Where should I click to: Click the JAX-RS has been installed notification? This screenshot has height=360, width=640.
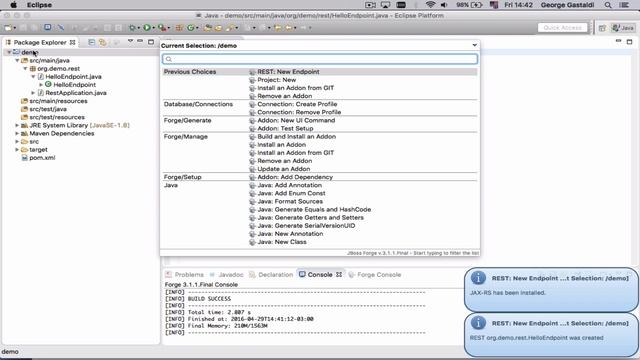[x=551, y=289]
